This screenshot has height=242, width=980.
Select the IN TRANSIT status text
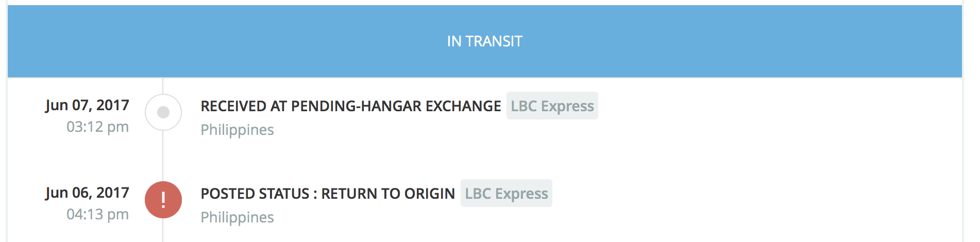(484, 41)
